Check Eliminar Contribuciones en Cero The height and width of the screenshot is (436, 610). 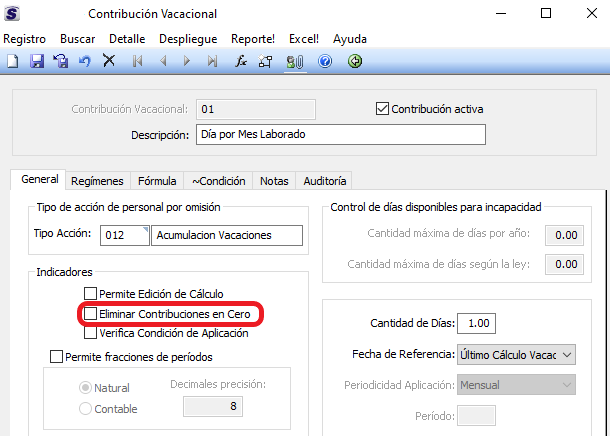tap(90, 313)
